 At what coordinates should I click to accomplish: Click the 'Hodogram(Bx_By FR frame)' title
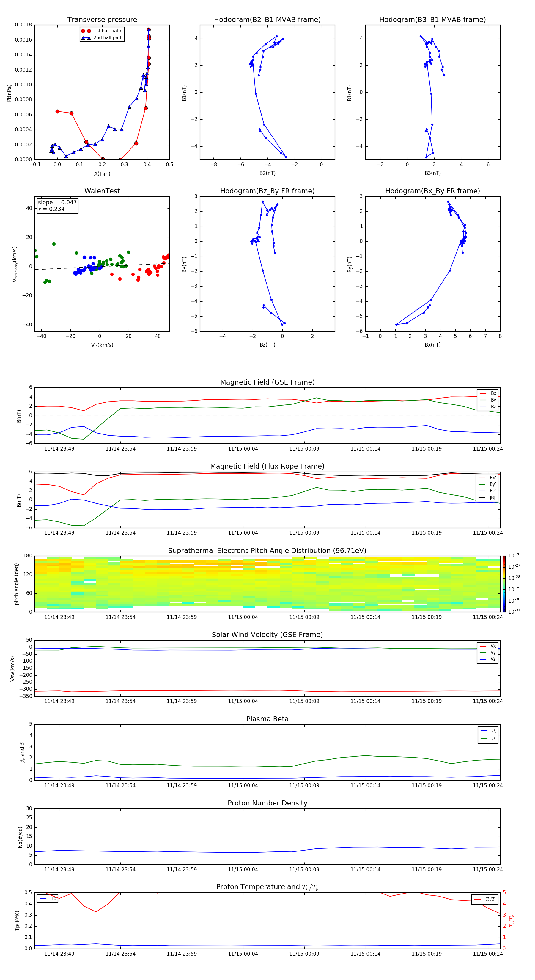click(x=432, y=191)
